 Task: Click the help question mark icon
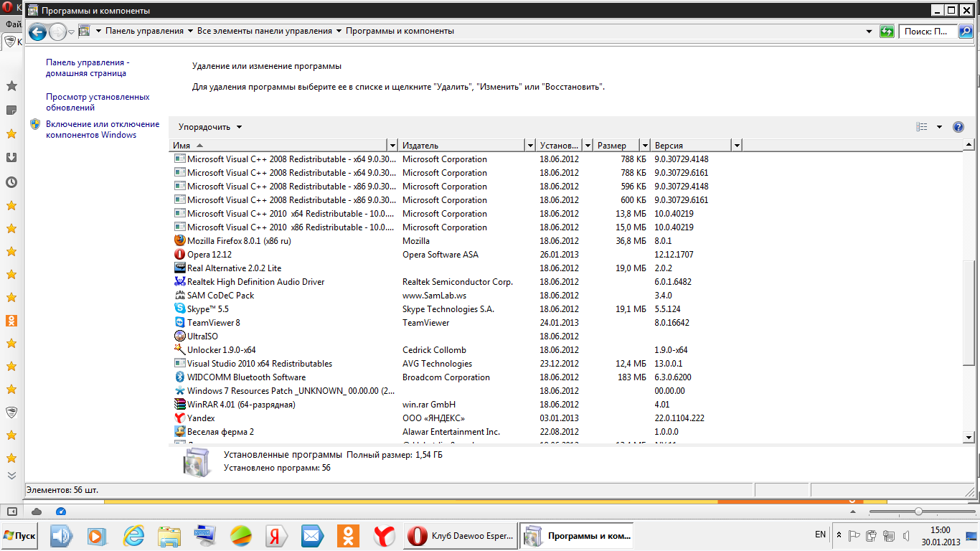[958, 127]
